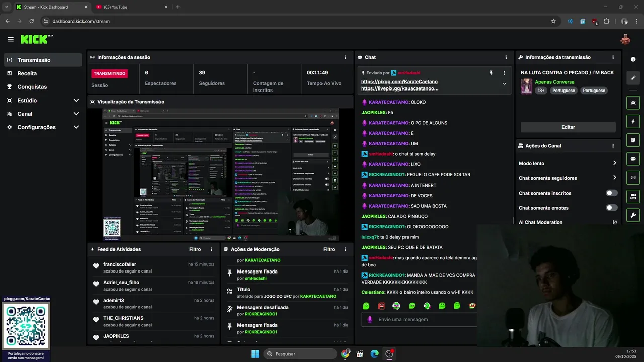Screen dimensions: 644x362
Task: Open AI Chat Moderation external link icon
Action: pyautogui.click(x=615, y=222)
